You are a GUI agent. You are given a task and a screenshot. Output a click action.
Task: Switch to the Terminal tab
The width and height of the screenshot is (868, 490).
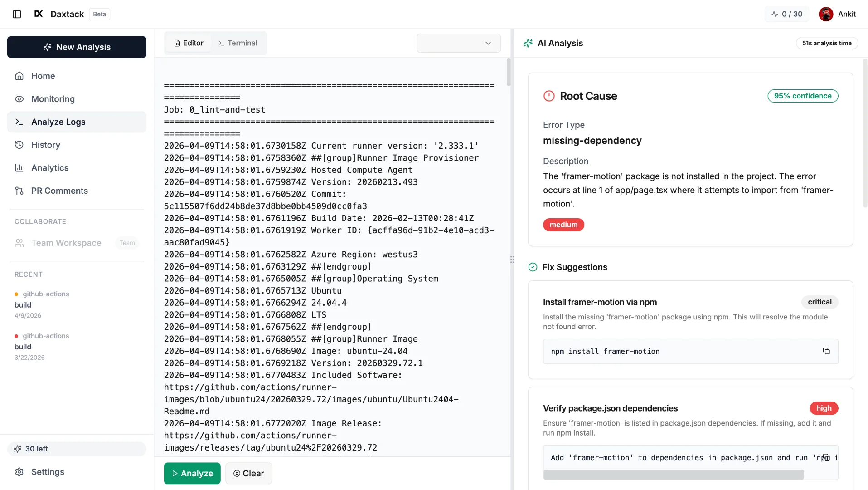(238, 43)
